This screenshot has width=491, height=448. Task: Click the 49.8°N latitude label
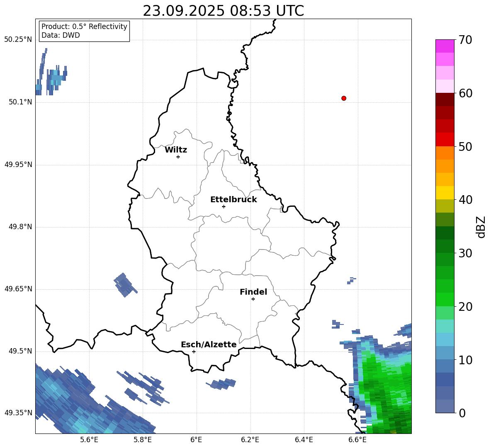click(x=20, y=227)
